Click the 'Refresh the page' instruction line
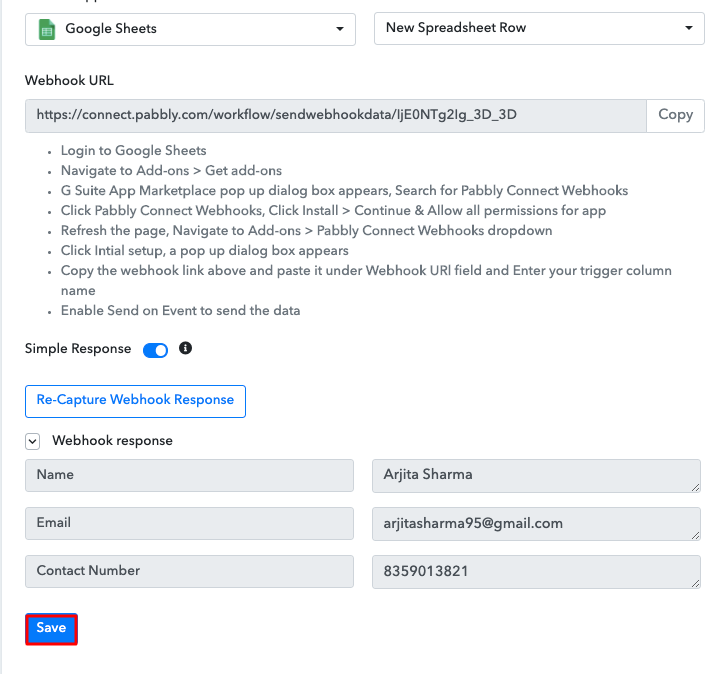The height and width of the screenshot is (674, 726). pyautogui.click(x=307, y=231)
